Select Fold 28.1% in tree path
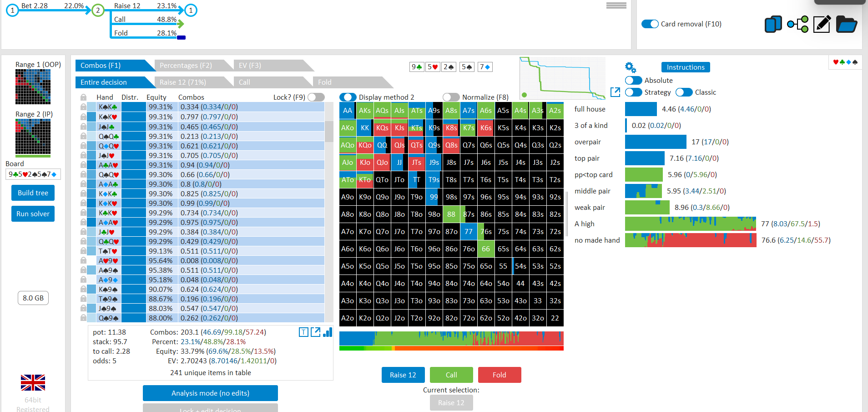The image size is (868, 412). 145,33
